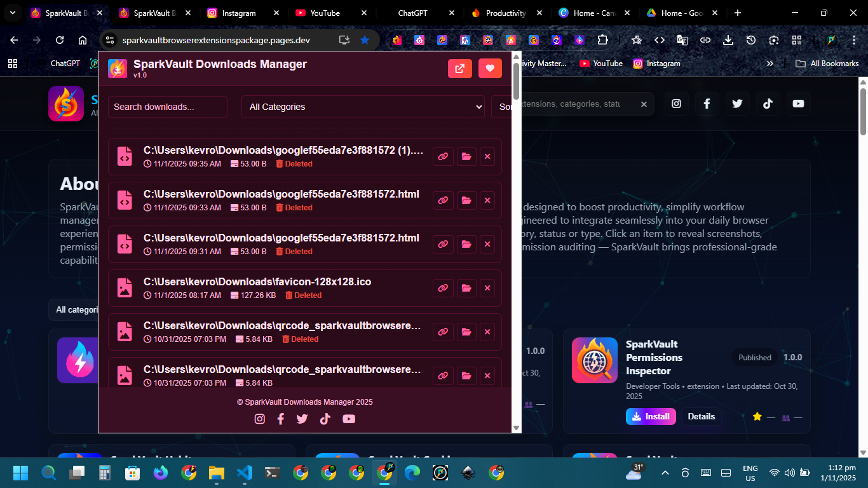Switch to the YouTube browser tab
The width and height of the screenshot is (868, 488).
(325, 13)
